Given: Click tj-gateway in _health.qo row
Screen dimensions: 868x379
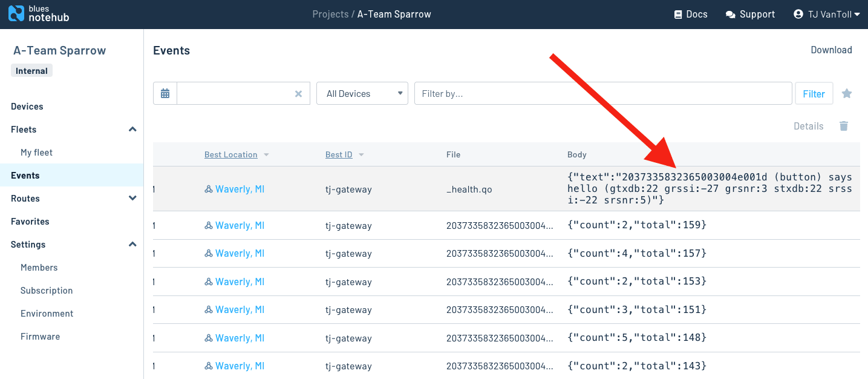Looking at the screenshot, I should (x=348, y=189).
